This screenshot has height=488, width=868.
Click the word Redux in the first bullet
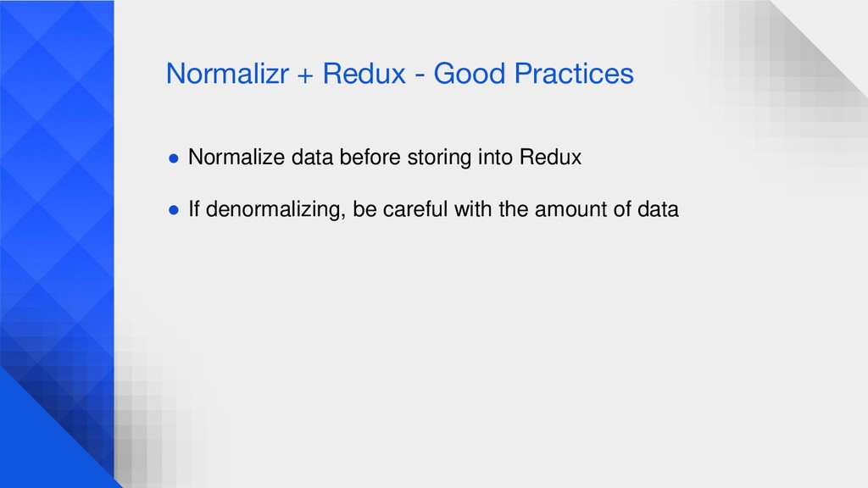(550, 157)
